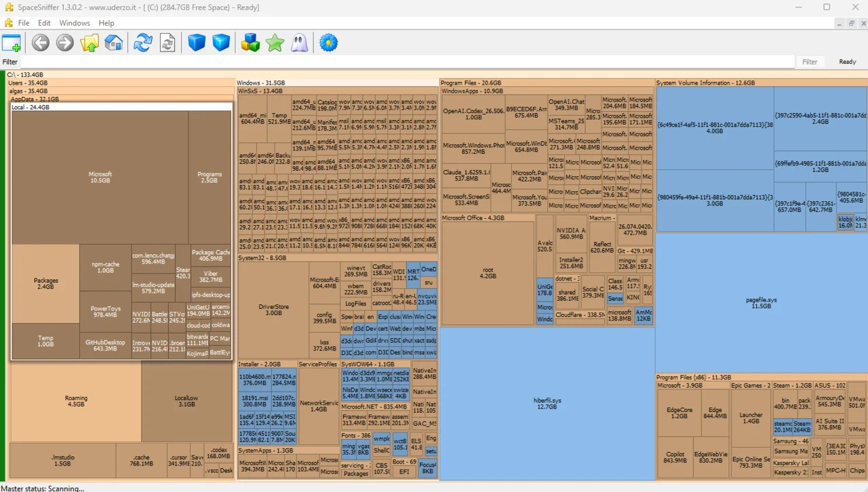Image resolution: width=868 pixels, height=492 pixels.
Task: Go up one level via folder-arrow icon
Action: pos(90,43)
